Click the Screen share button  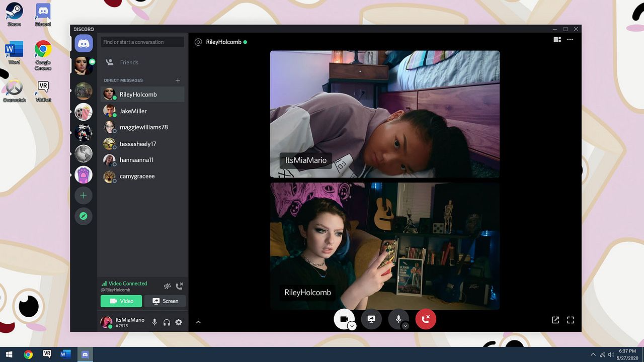(x=165, y=301)
